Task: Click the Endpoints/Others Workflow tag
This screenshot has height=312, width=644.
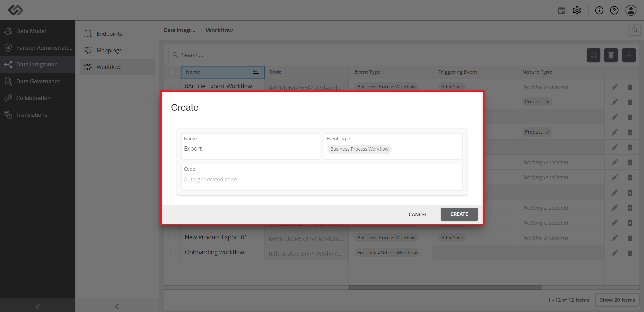Action: (387, 253)
